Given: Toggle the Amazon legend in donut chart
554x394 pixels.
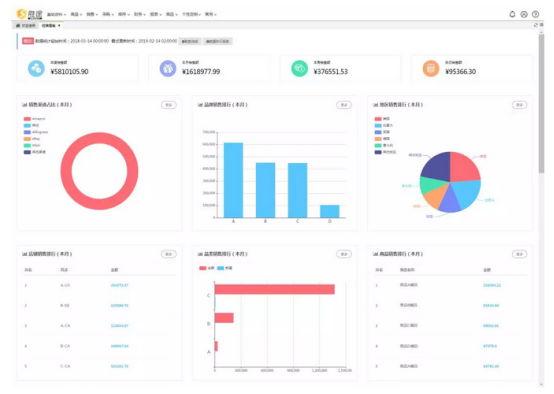Looking at the screenshot, I should coord(35,119).
